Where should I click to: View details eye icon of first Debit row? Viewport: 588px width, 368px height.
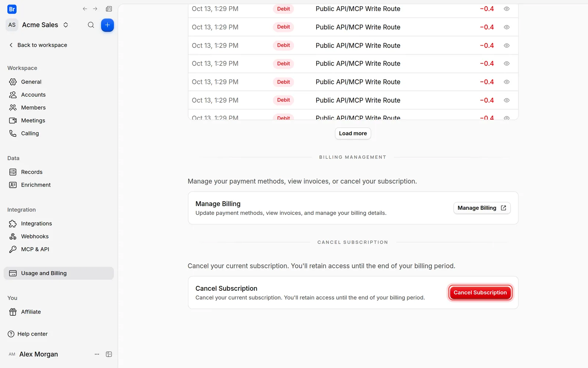pos(507,9)
